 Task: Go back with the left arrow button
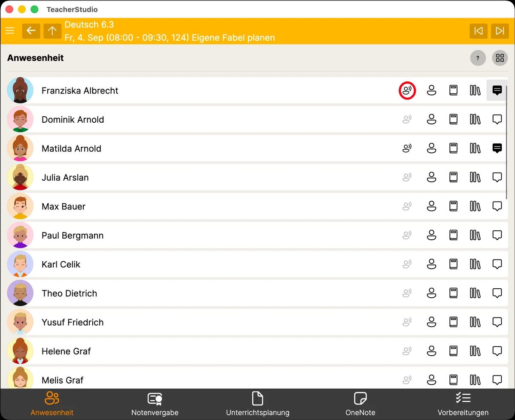(31, 31)
